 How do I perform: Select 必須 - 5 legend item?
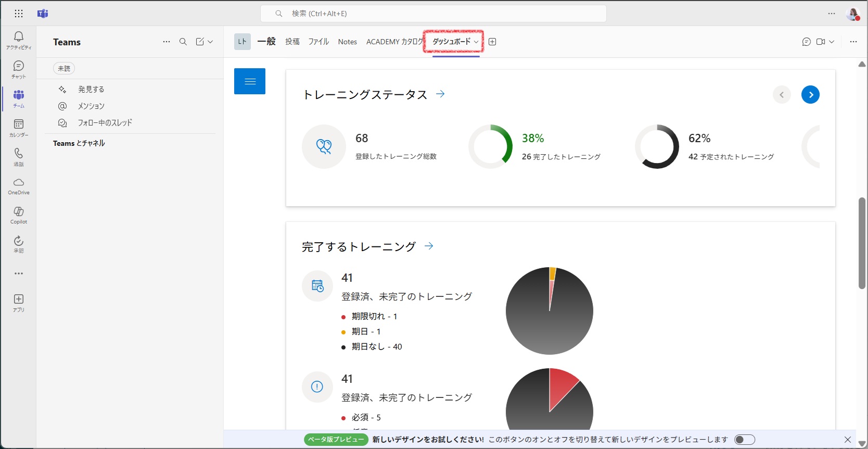coord(361,418)
